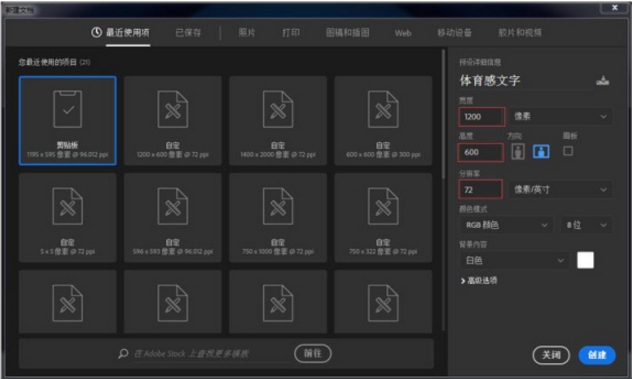
Task: Close the 新建文档 dialog with X
Action: pos(615,7)
